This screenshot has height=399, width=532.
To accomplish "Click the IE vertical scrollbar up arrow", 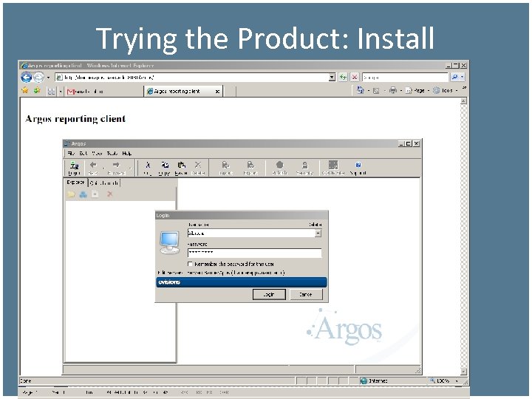I will pos(463,101).
